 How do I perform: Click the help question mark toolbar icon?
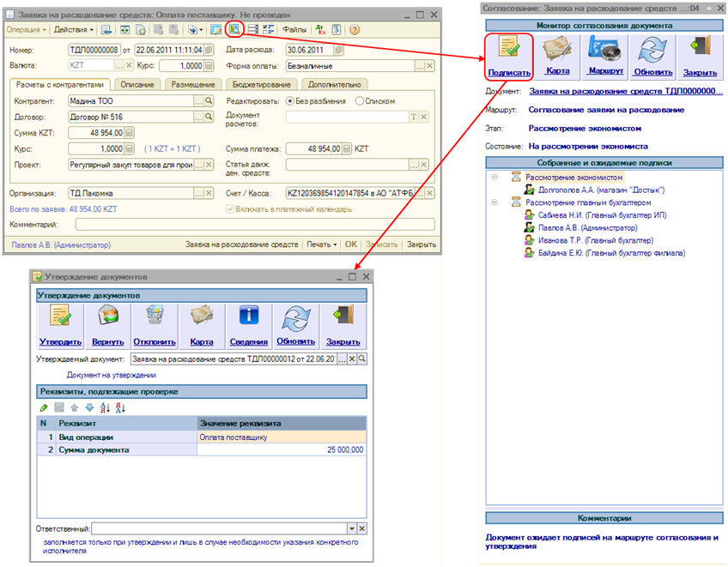[354, 30]
